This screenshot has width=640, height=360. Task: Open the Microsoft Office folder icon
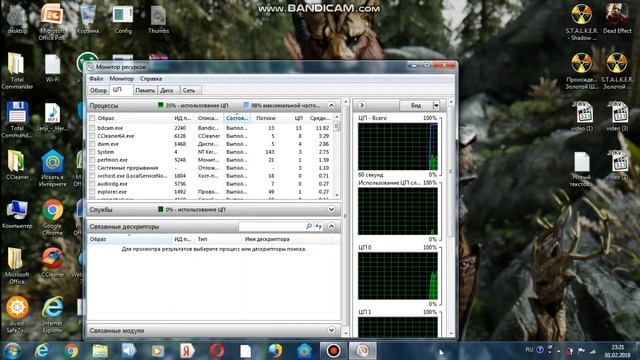(x=17, y=266)
